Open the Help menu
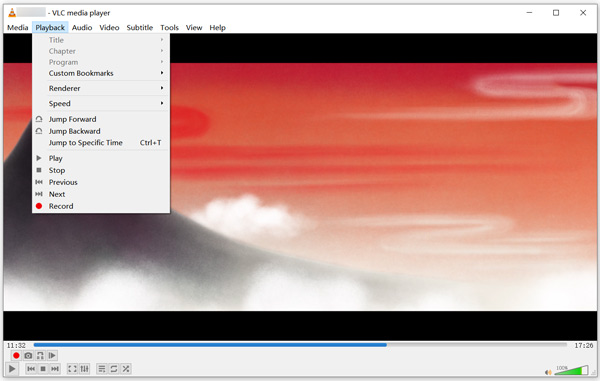This screenshot has width=600, height=381. click(217, 28)
